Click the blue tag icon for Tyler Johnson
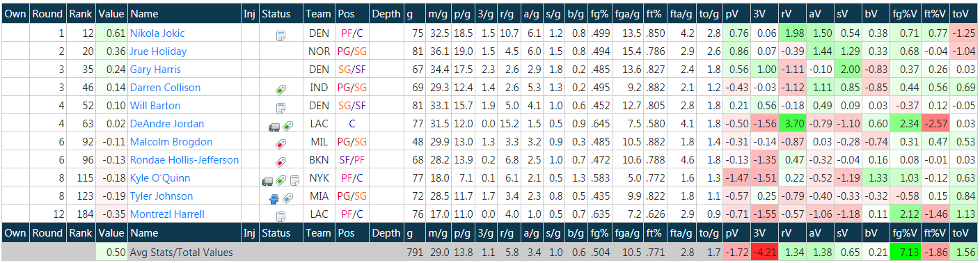980x263 pixels. point(287,197)
